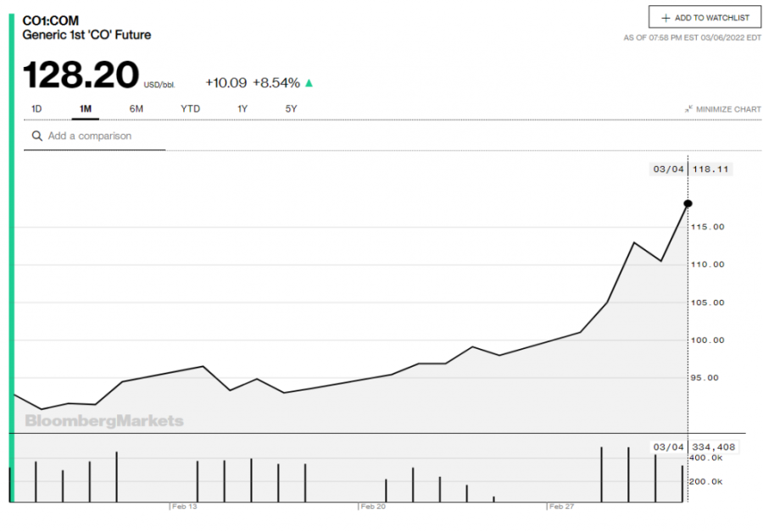The height and width of the screenshot is (532, 763).
Task: Click the 334,408 volume tooltip label
Action: 712,446
